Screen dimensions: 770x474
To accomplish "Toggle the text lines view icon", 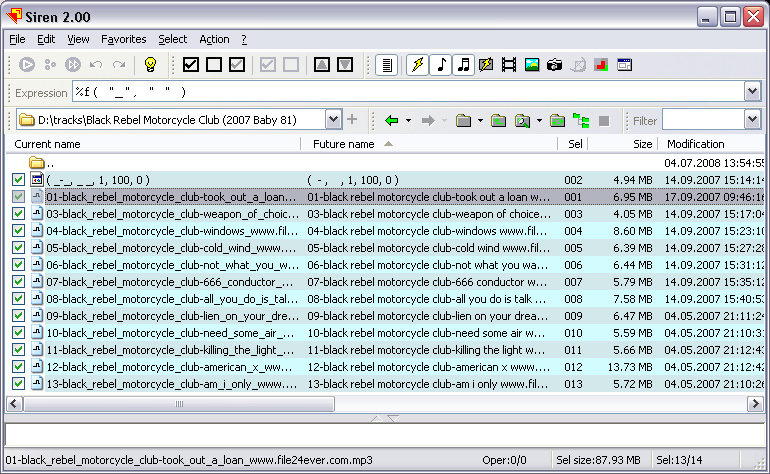I will click(387, 64).
